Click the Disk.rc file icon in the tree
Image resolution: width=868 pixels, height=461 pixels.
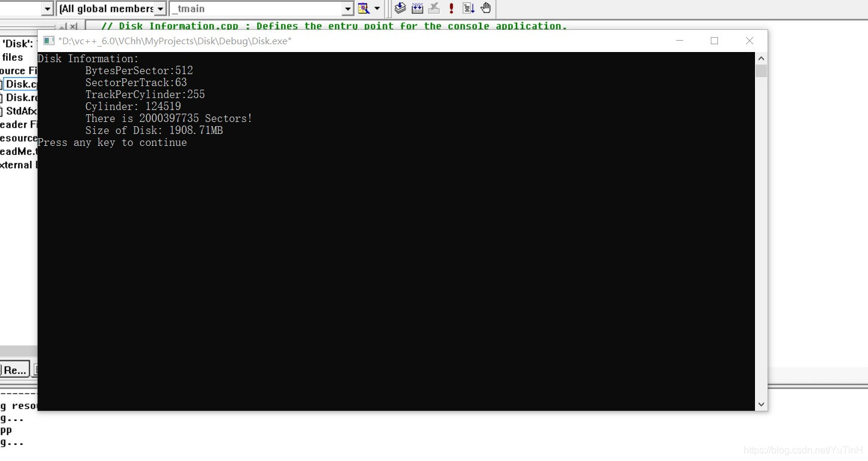click(1, 97)
